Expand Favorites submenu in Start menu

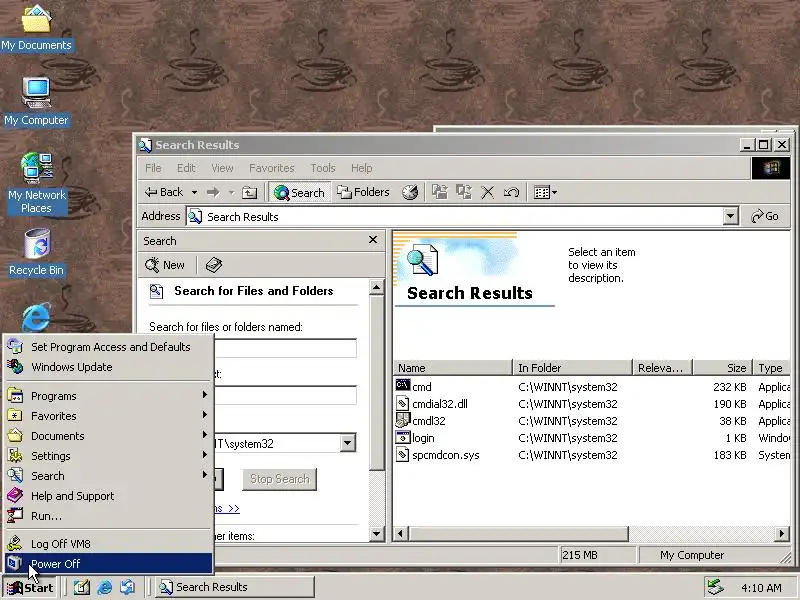click(109, 415)
